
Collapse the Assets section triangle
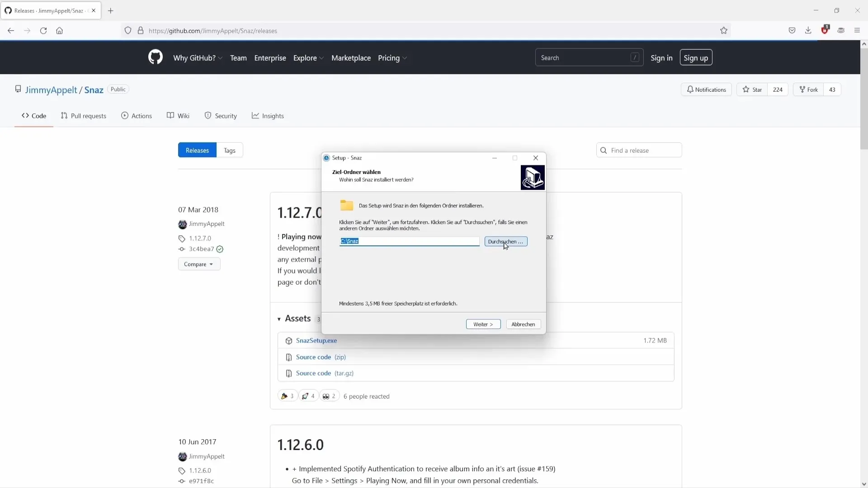pyautogui.click(x=279, y=319)
